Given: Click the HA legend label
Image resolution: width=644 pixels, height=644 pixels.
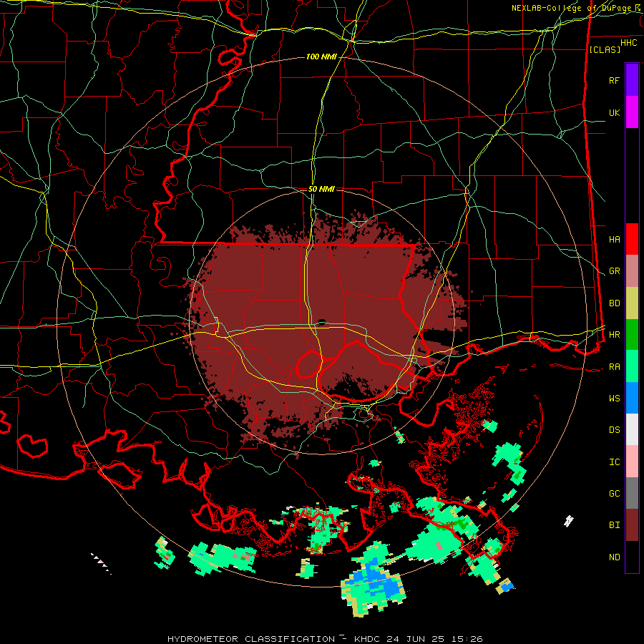Looking at the screenshot, I should 614,240.
